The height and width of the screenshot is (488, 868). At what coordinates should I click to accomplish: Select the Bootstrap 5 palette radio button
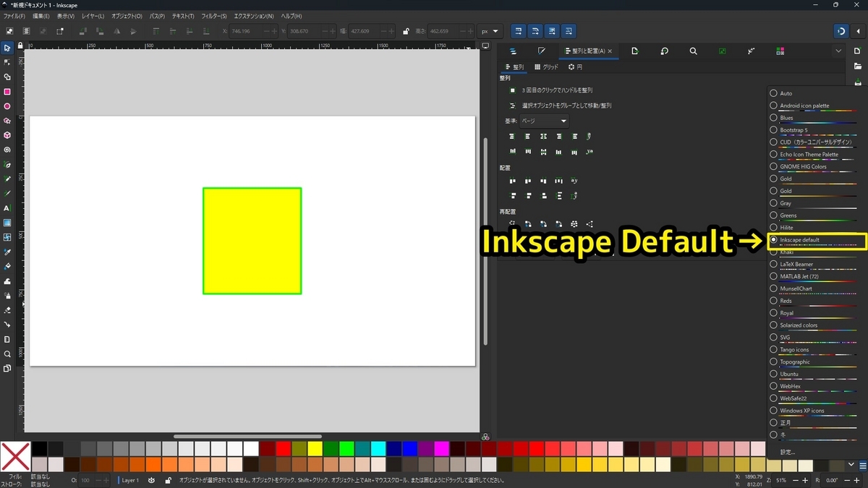tap(774, 129)
